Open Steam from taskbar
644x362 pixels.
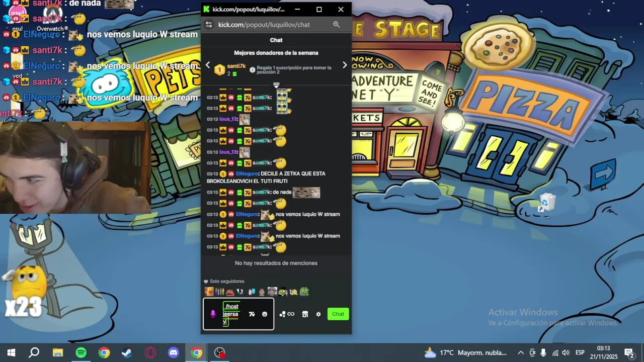127,353
